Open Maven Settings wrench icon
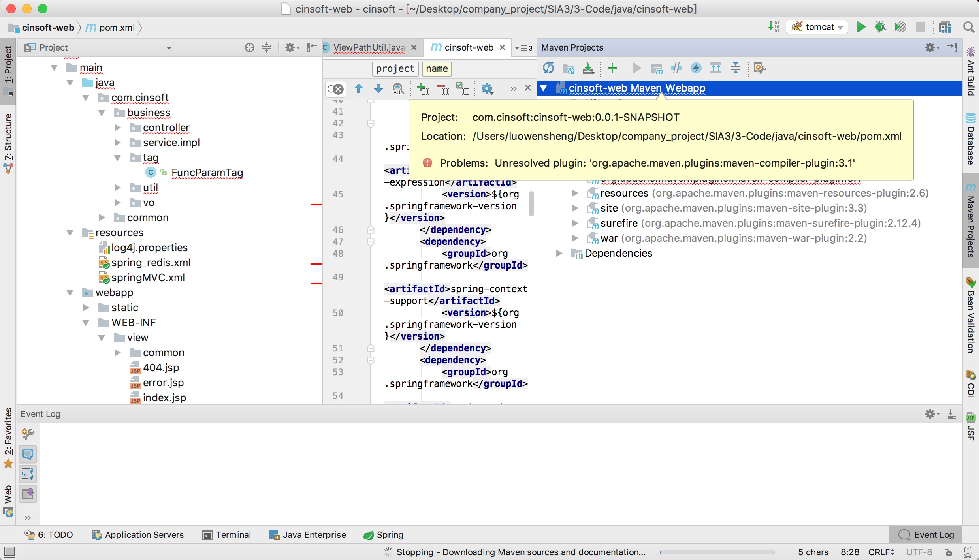979x560 pixels. click(760, 68)
